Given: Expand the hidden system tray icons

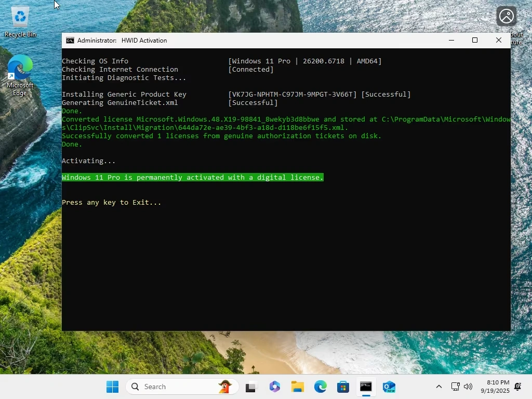Looking at the screenshot, I should point(439,387).
